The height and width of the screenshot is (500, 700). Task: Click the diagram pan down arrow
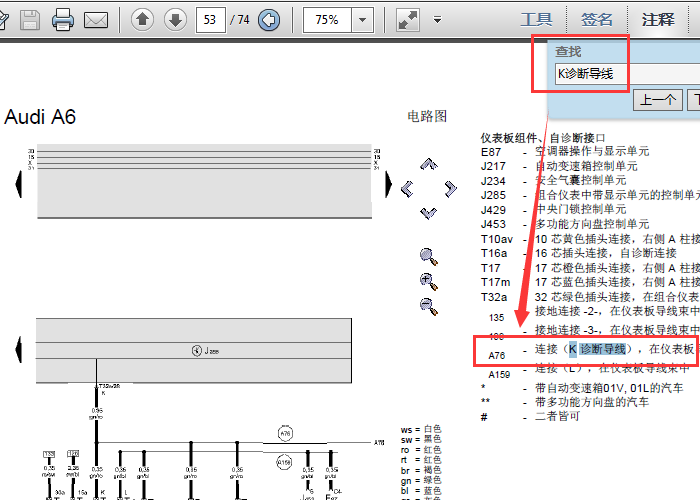429,213
